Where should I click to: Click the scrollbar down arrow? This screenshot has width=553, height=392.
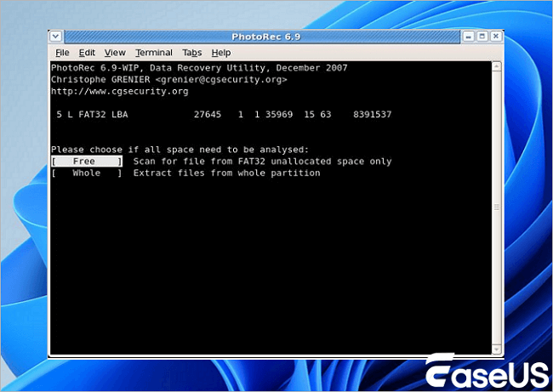coord(497,349)
